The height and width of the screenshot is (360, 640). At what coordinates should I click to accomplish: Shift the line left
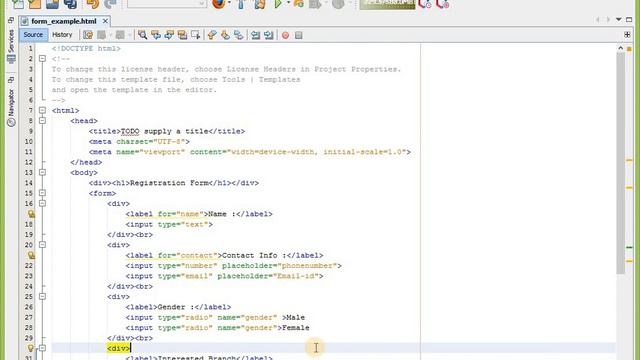[x=255, y=35]
